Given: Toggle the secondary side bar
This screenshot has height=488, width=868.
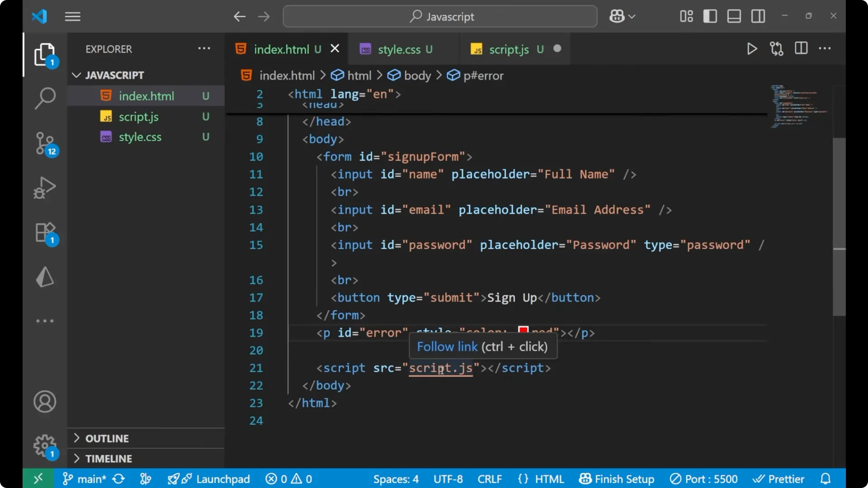Looking at the screenshot, I should [758, 16].
